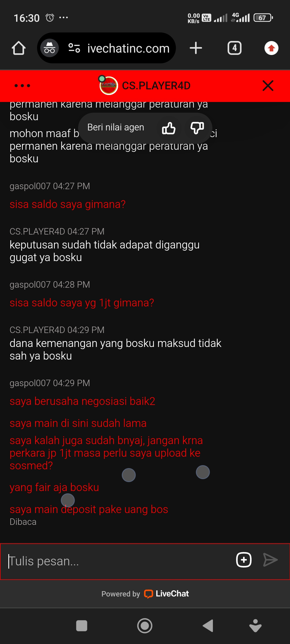Open the incognito mode icon
This screenshot has height=644, width=290.
coord(50,48)
